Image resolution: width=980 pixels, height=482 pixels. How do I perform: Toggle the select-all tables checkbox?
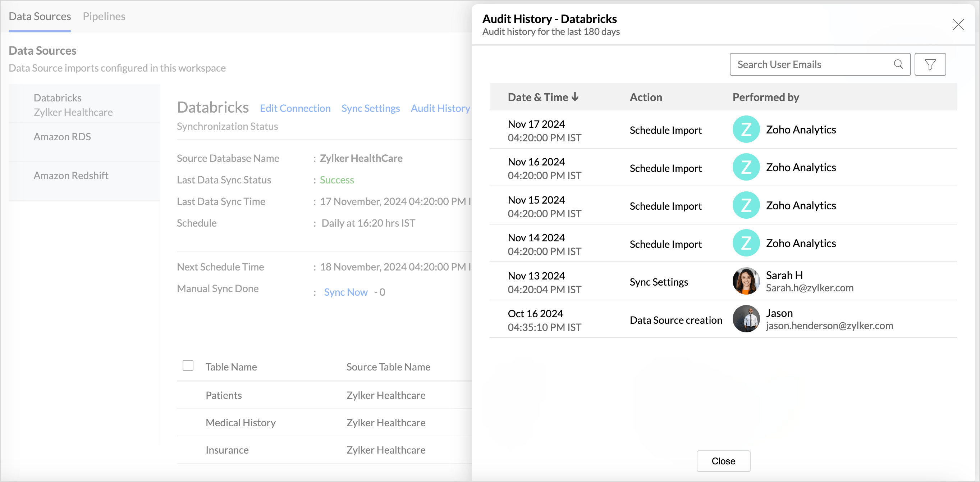tap(188, 365)
